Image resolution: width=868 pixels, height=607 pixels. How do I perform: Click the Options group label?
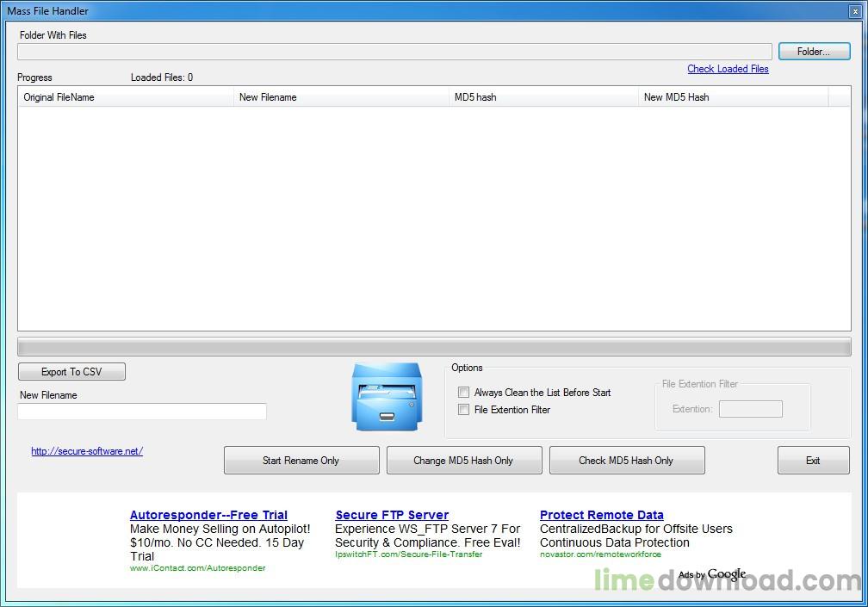click(467, 368)
